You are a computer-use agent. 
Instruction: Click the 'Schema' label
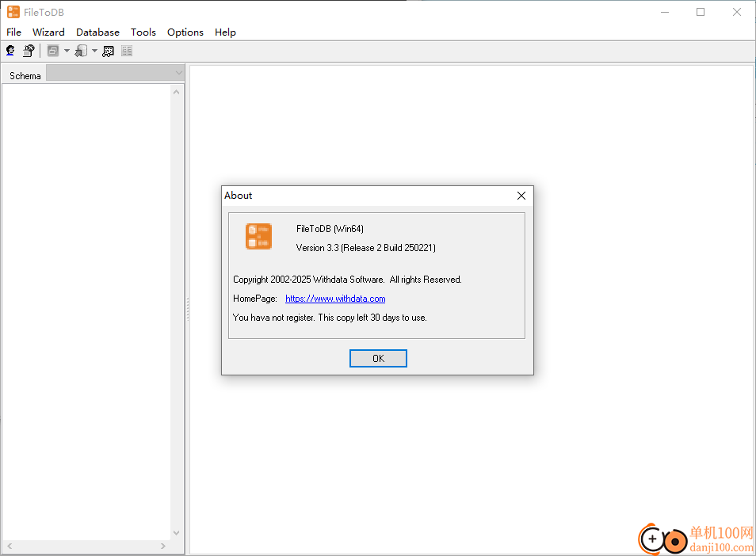[x=25, y=76]
